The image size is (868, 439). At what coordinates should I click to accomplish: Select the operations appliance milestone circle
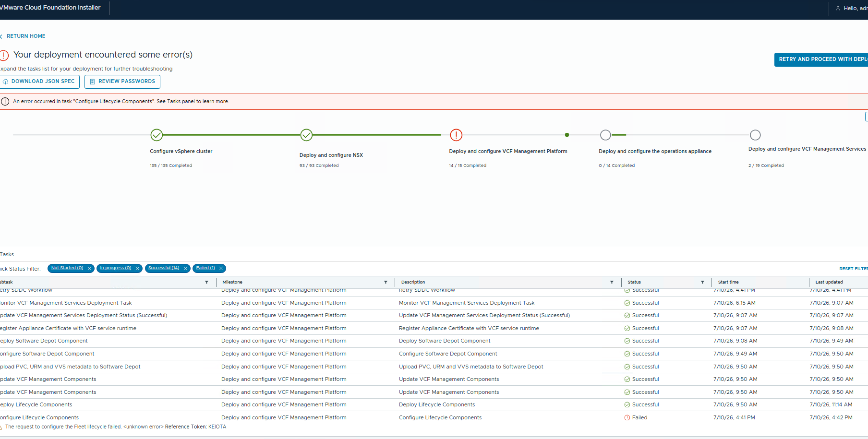pos(606,135)
